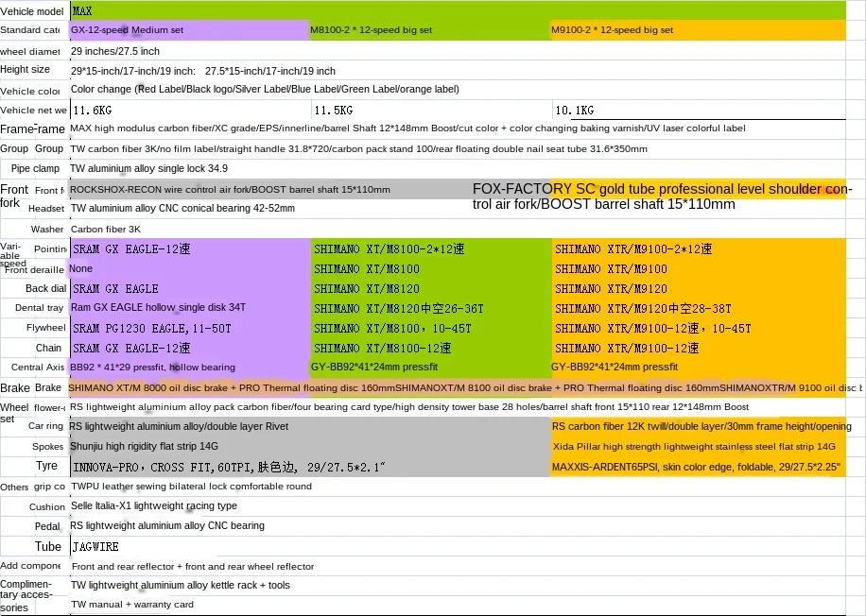
Task: Select the Headset row label
Action: (x=46, y=208)
